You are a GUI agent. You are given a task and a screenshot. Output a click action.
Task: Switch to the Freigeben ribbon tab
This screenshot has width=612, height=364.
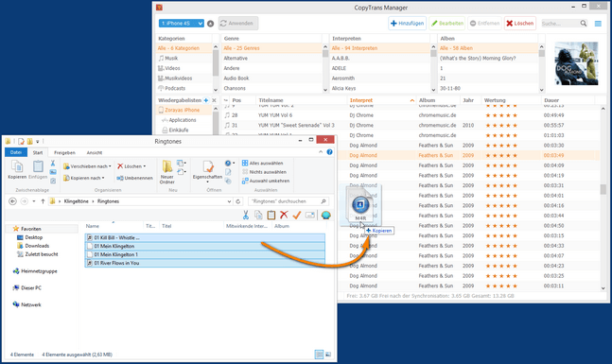point(64,152)
